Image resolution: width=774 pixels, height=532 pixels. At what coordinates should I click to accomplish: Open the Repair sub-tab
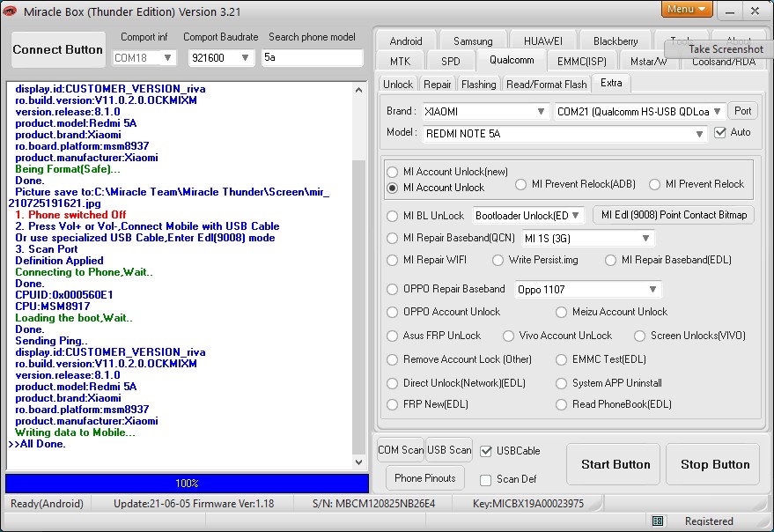pyautogui.click(x=438, y=85)
